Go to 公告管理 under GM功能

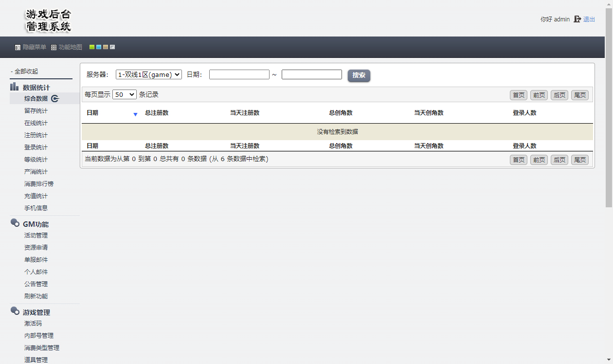coord(36,284)
